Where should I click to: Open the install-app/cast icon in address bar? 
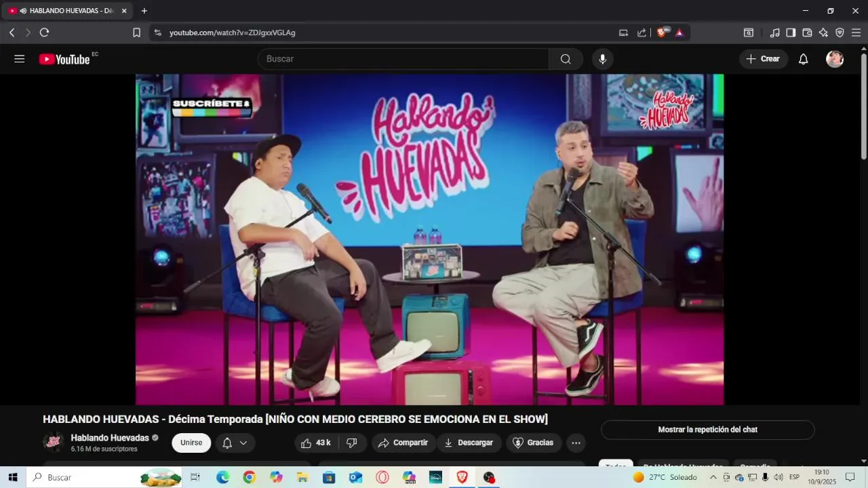(623, 33)
